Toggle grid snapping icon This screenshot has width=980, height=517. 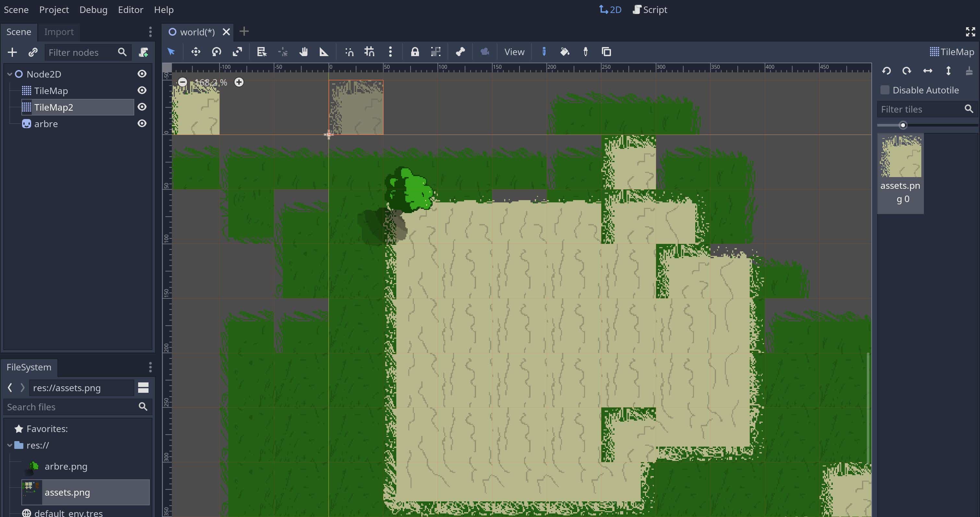pos(369,52)
